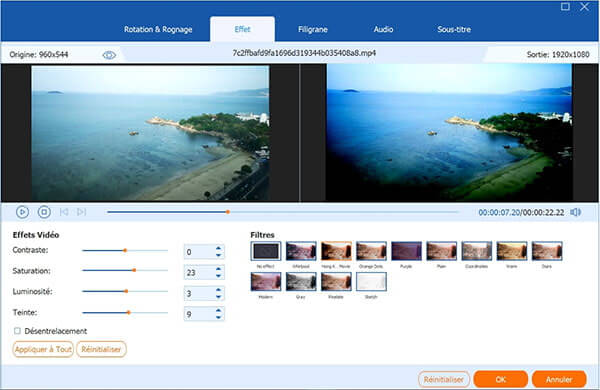
Task: Increase the Teinte value with the up arrow
Action: [218, 310]
